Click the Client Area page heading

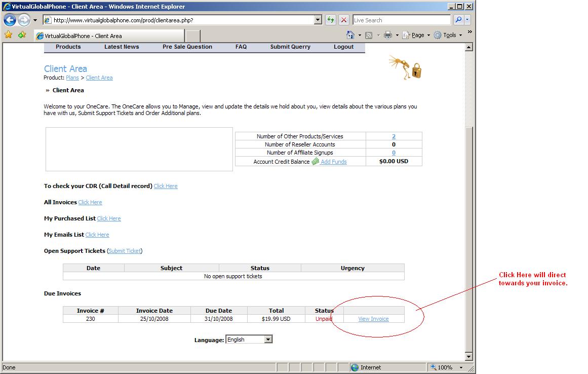(66, 68)
